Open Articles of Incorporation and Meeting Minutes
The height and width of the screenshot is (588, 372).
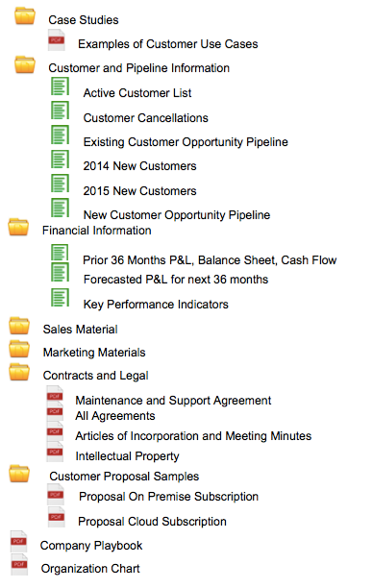click(193, 436)
